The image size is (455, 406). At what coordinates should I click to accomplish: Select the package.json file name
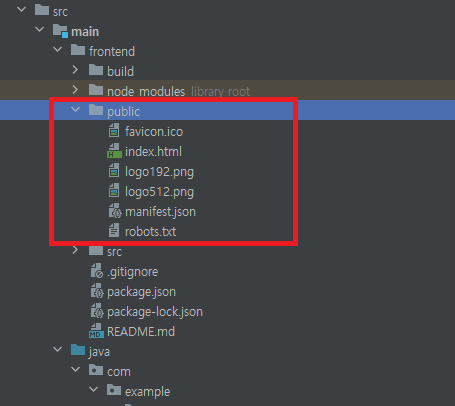(141, 292)
